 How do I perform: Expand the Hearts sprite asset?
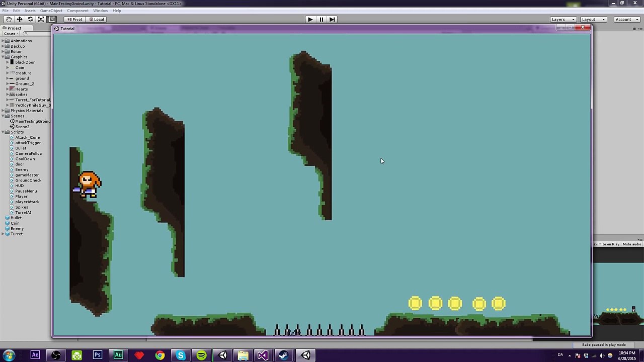coord(8,89)
